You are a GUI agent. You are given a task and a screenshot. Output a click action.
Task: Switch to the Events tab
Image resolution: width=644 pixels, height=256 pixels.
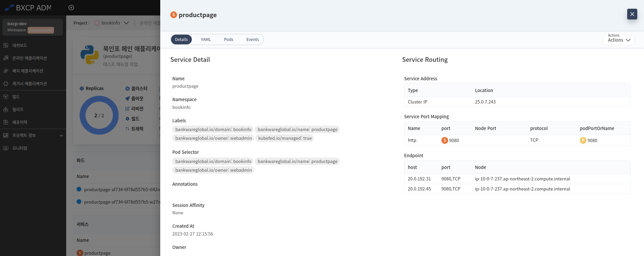coord(253,40)
